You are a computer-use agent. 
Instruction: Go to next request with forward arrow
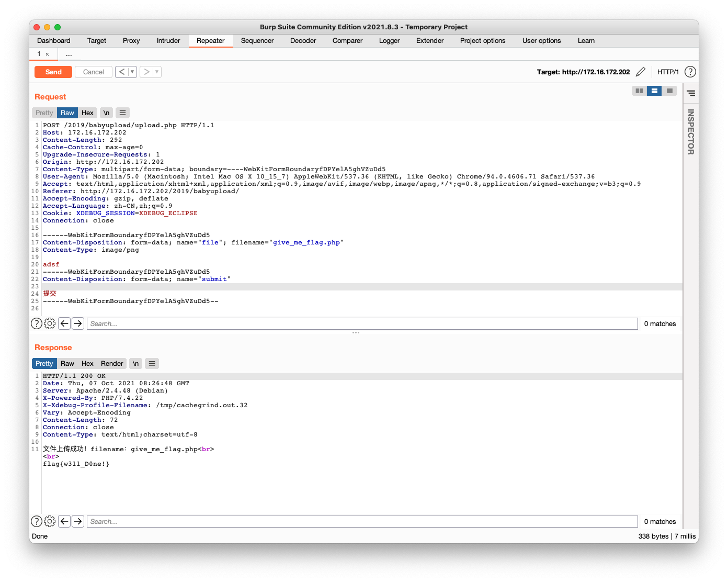(146, 72)
